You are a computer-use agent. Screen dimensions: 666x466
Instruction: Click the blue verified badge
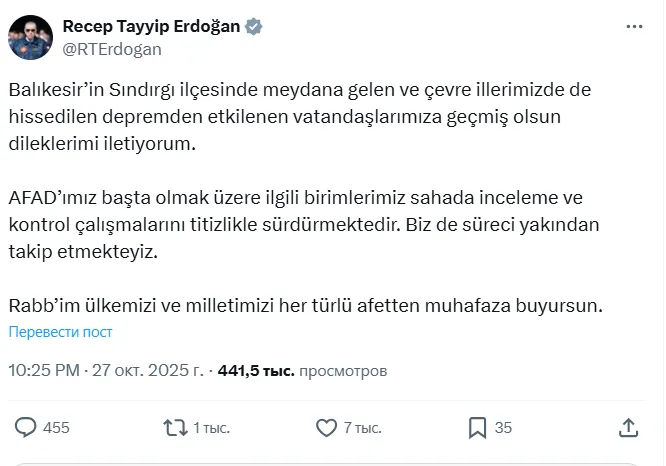[255, 27]
